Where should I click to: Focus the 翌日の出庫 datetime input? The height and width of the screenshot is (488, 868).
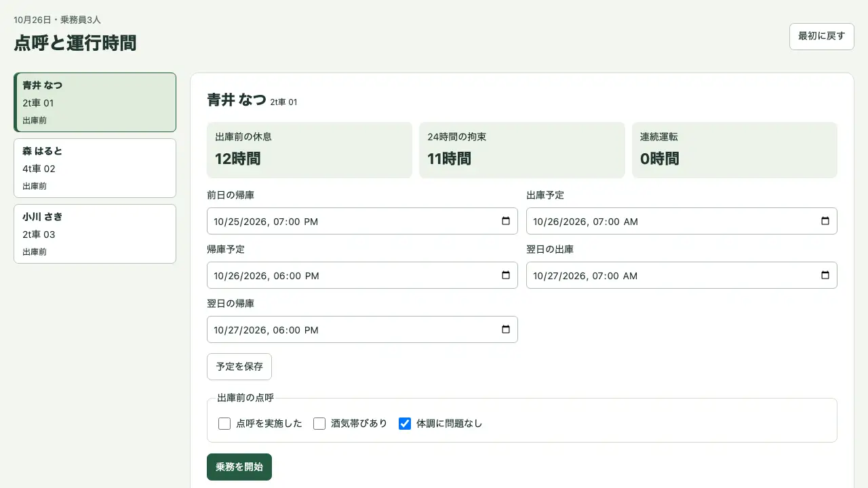tap(682, 275)
